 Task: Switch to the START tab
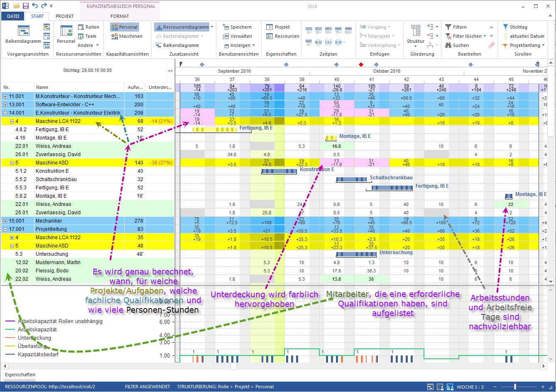(x=37, y=16)
